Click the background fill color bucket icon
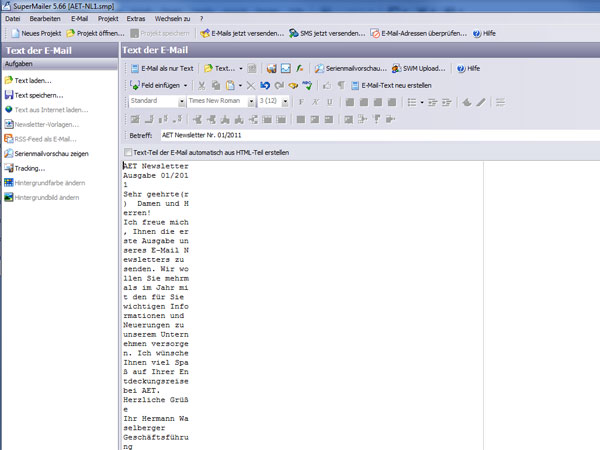 [x=467, y=102]
